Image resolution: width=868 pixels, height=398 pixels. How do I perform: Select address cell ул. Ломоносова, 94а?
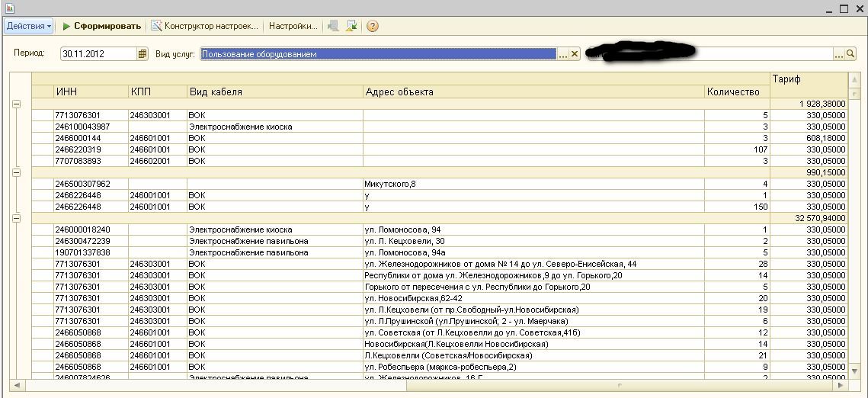[533, 252]
